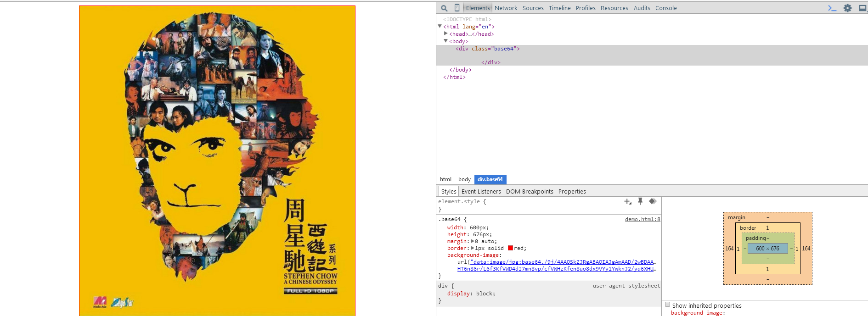Click the closing </body> tag
The width and height of the screenshot is (868, 316).
tap(460, 70)
